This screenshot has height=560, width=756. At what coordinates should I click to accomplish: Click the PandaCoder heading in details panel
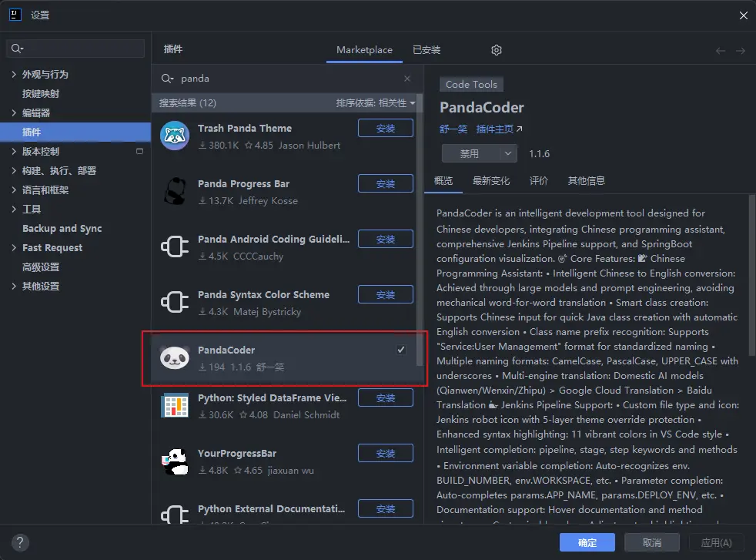coord(482,107)
